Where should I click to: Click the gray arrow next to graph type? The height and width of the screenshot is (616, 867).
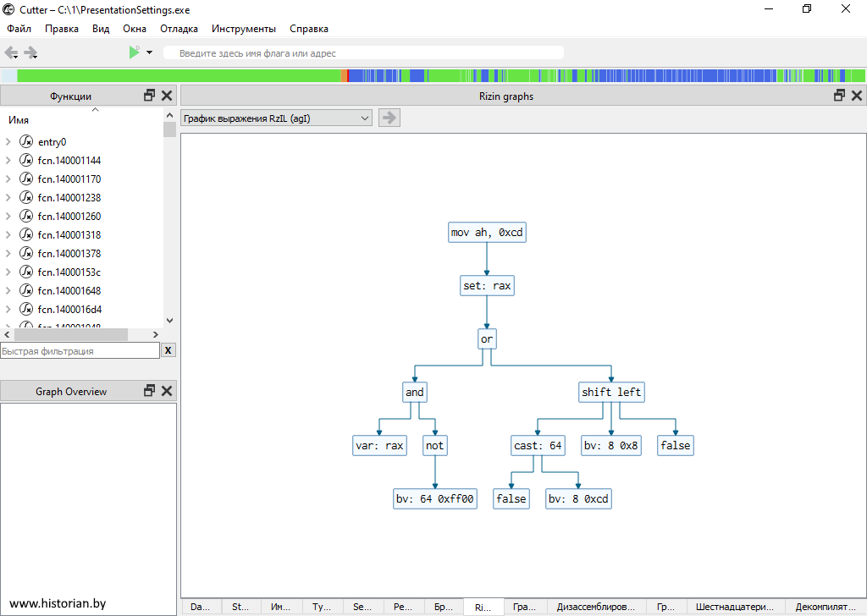[x=389, y=118]
